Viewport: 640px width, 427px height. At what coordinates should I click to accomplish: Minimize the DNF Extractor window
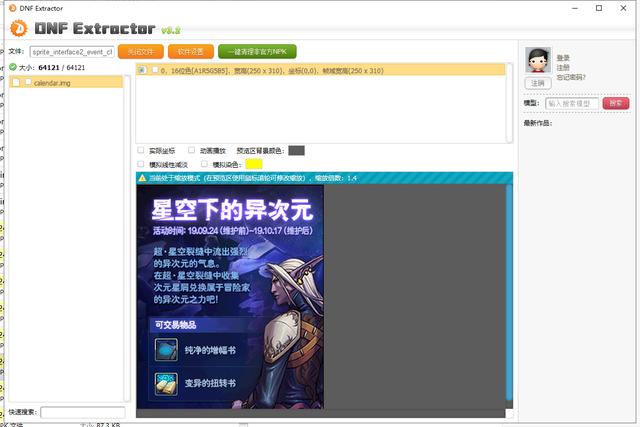[x=575, y=8]
